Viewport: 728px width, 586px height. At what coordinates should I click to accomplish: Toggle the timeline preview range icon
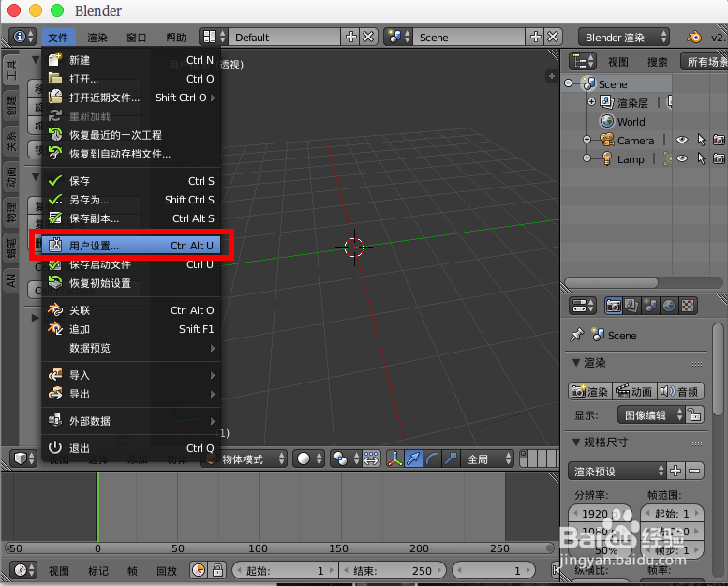point(200,570)
